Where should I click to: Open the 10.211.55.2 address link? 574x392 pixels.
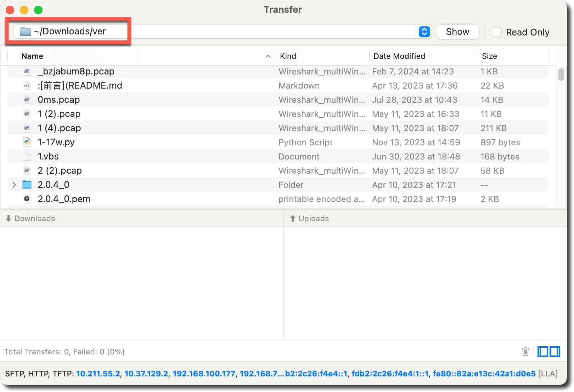pyautogui.click(x=98, y=374)
